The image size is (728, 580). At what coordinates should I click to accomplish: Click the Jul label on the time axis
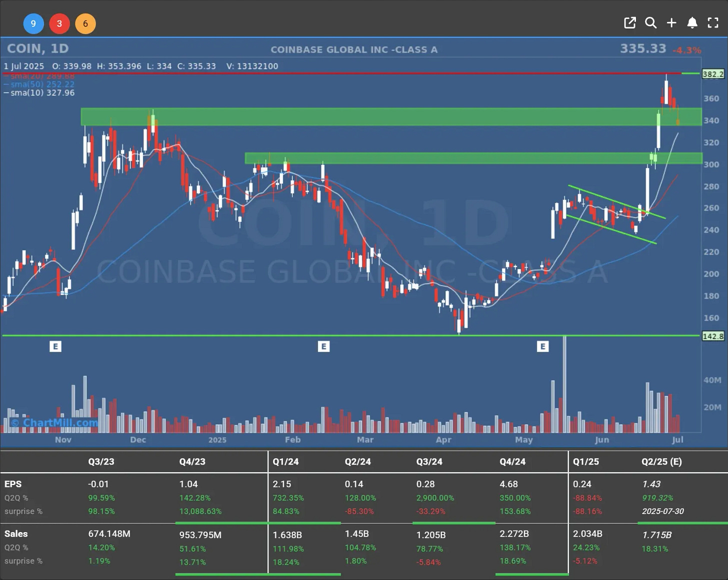click(677, 440)
